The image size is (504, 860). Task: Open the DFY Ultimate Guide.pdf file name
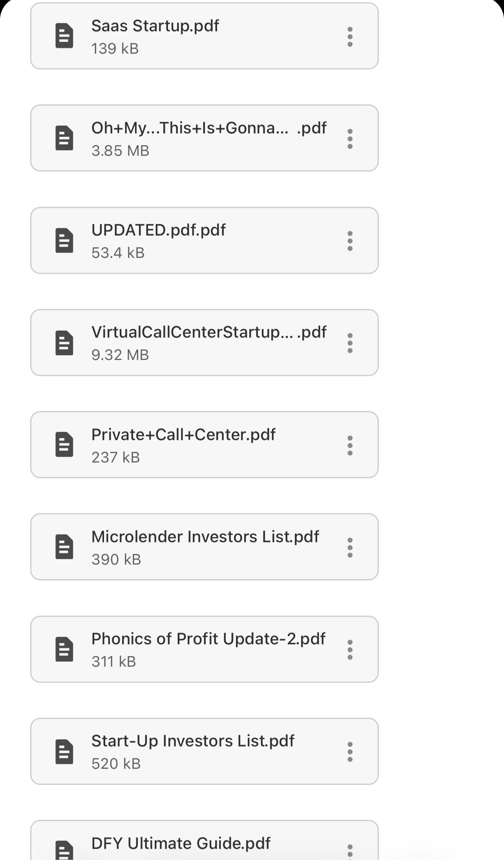pos(181,843)
